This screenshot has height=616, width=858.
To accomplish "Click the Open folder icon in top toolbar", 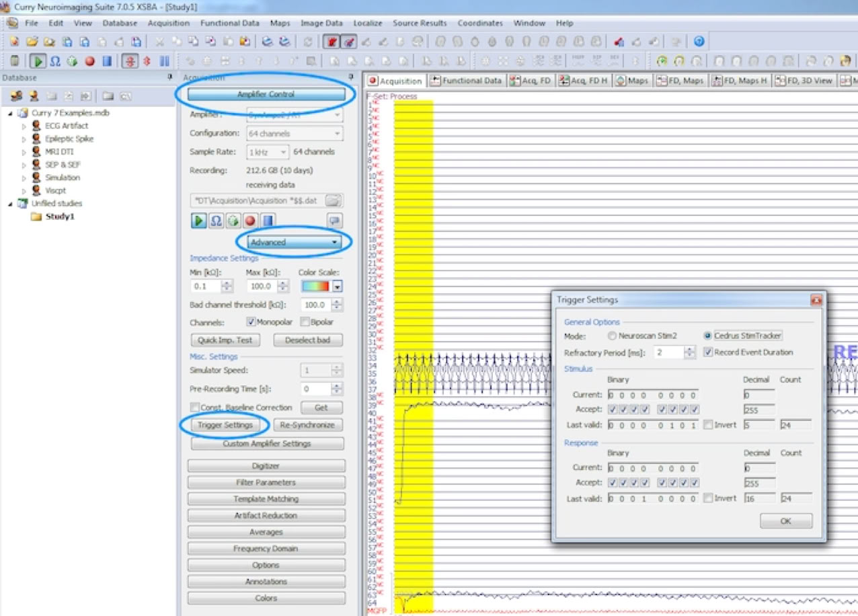I will [x=32, y=42].
